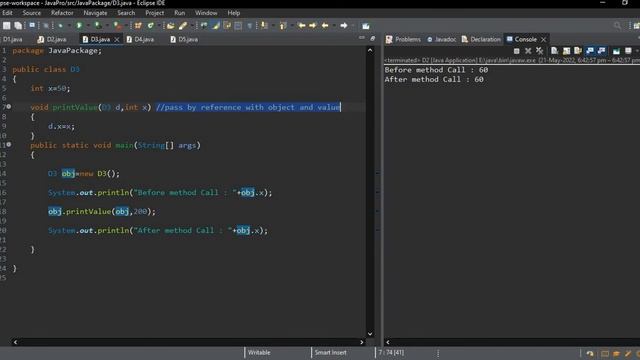The width and height of the screenshot is (640, 360).
Task: Toggle Show Console on standard out change
Action: click(589, 51)
